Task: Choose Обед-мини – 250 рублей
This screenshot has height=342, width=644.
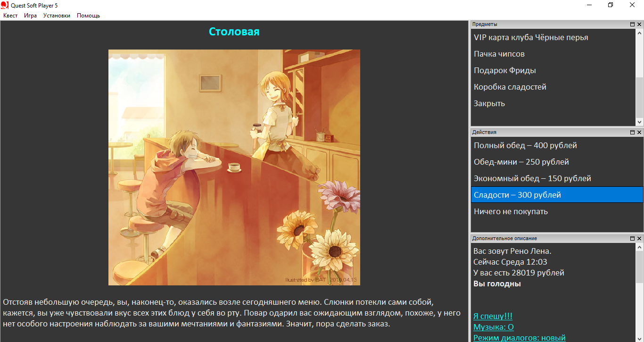Action: click(x=557, y=162)
